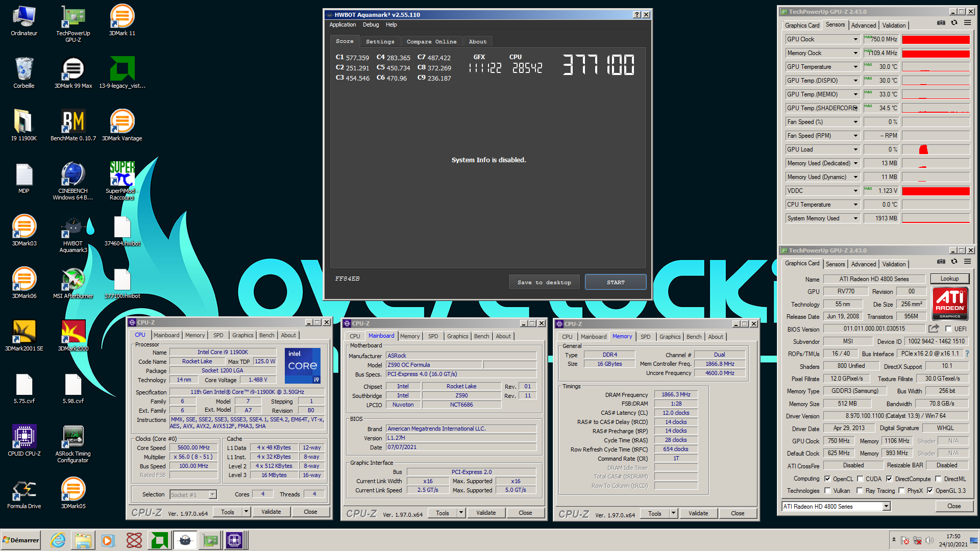
Task: Toggle the OpenCL computing checkbox
Action: 827,479
